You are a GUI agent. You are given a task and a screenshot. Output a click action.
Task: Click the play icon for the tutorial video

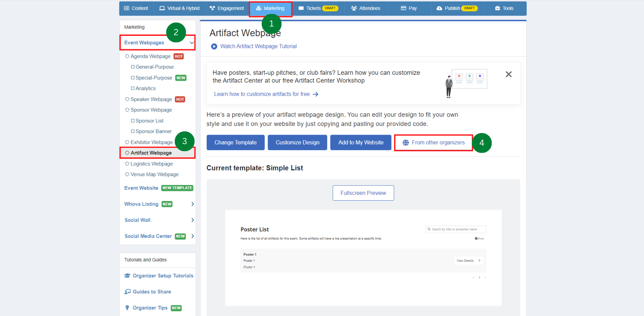[214, 46]
